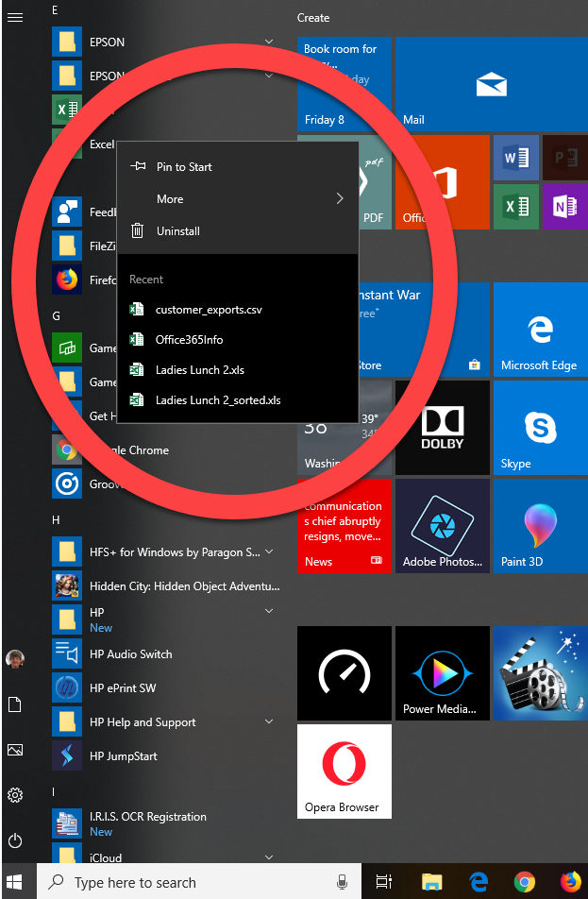Open Edge from the taskbar
This screenshot has height=899, width=588.
click(x=478, y=882)
